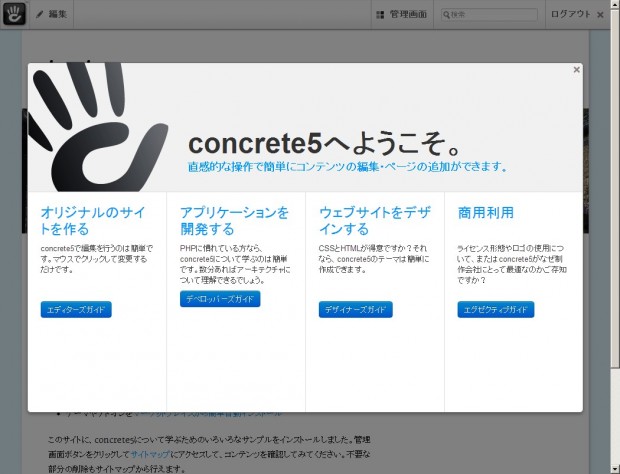Click the blue subtitle 直感的な操作で簡単に… text
This screenshot has height=474, width=620.
point(348,166)
